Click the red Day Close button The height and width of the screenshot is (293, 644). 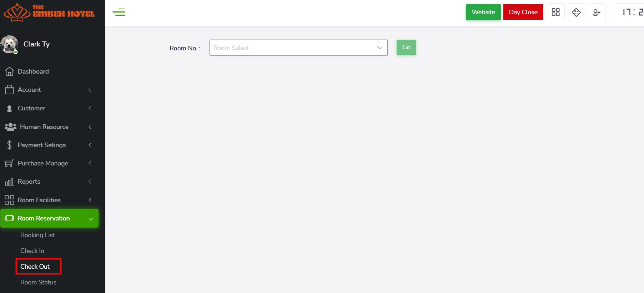click(x=523, y=12)
